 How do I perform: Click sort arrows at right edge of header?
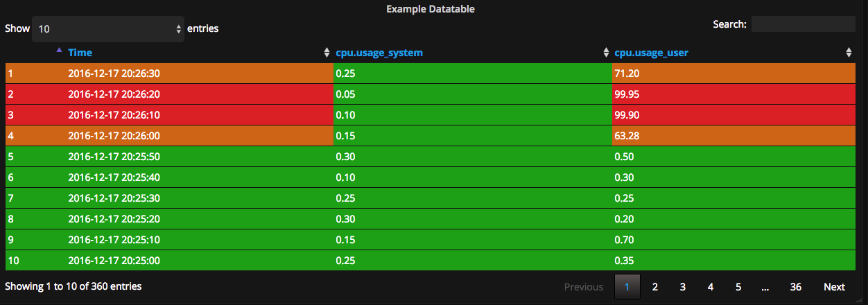pos(849,53)
